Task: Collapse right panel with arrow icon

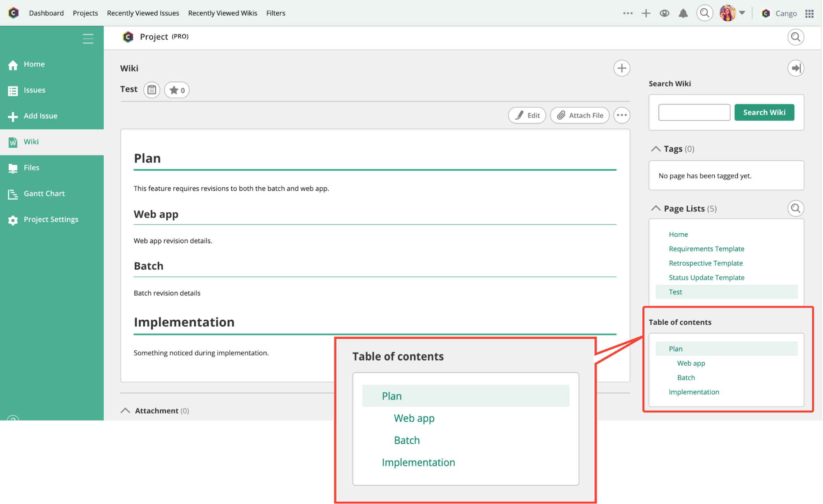Action: pyautogui.click(x=795, y=68)
